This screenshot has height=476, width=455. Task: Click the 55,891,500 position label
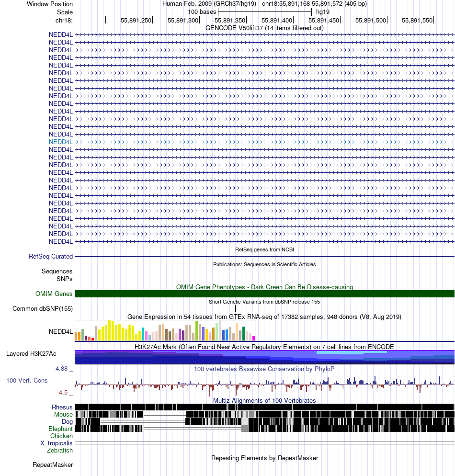coord(371,20)
